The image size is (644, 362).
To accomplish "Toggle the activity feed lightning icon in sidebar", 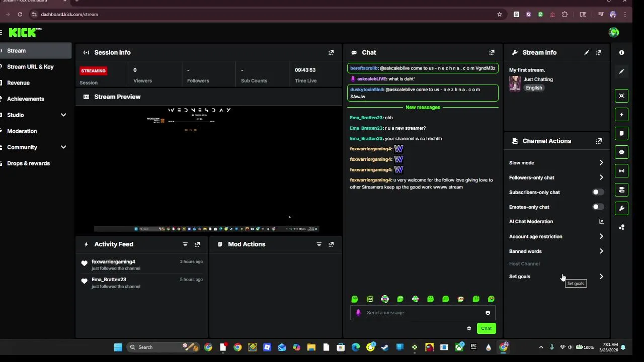I will (622, 115).
